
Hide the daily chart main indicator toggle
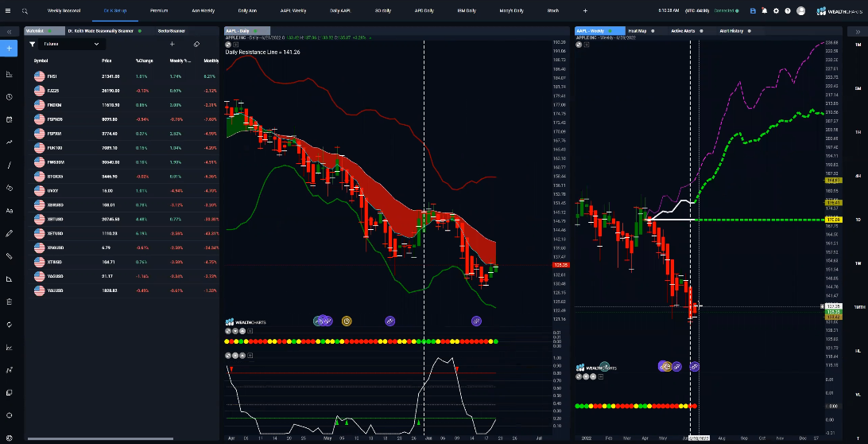[x=228, y=45]
